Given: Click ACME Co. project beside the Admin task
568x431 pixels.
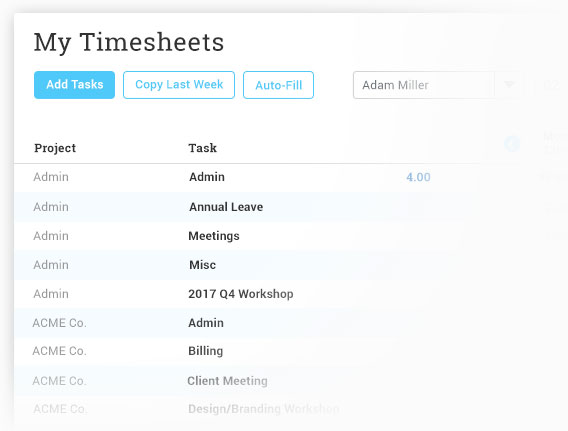Looking at the screenshot, I should (59, 323).
